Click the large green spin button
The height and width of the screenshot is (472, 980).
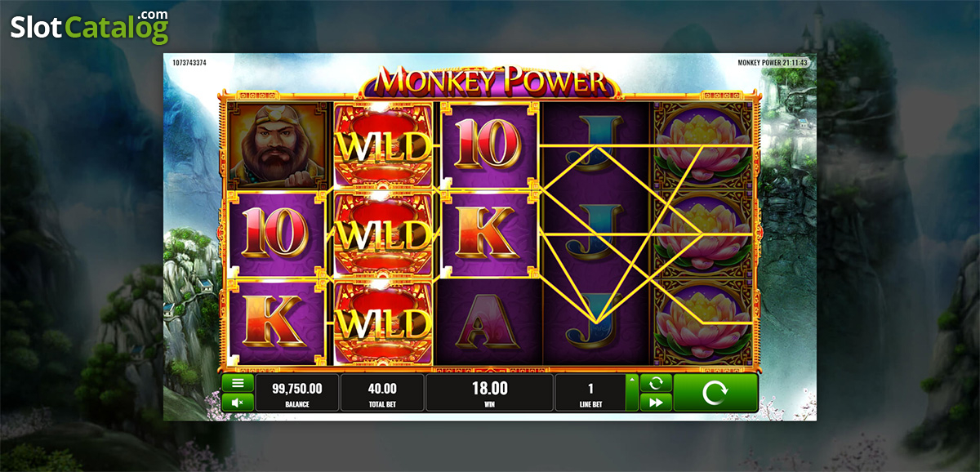point(715,393)
